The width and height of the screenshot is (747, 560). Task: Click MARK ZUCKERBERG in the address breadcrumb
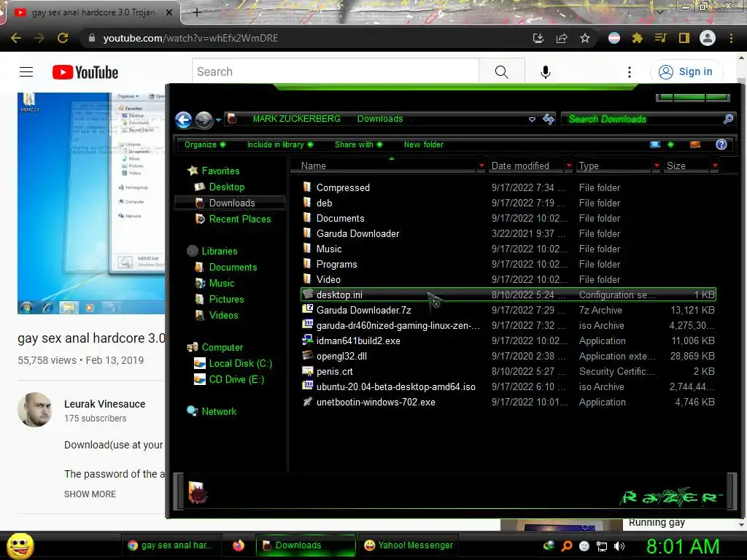coord(296,119)
